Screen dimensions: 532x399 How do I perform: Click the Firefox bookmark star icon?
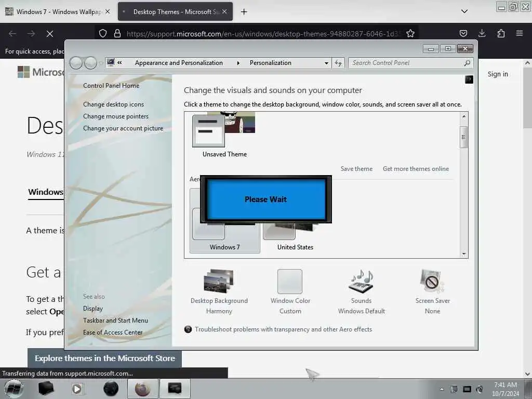click(x=410, y=34)
